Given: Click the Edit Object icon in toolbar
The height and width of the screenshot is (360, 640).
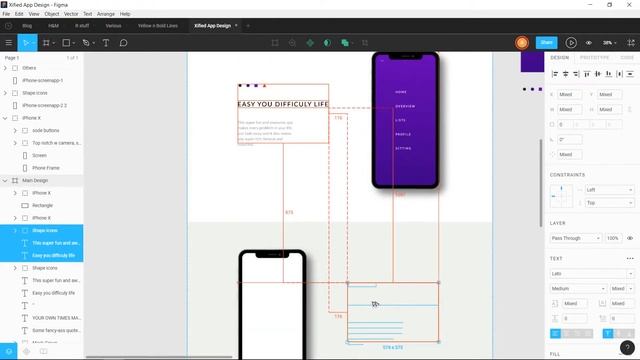Looking at the screenshot, I should (275, 43).
